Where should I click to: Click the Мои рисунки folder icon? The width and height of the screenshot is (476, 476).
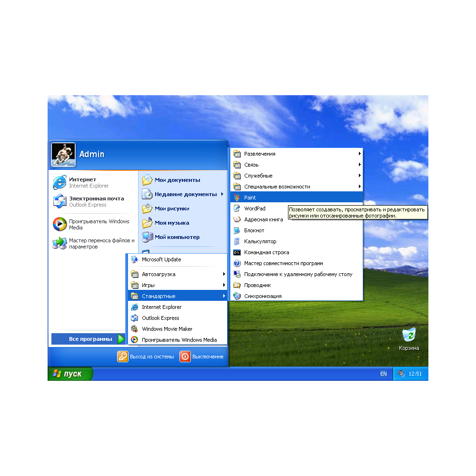147,208
